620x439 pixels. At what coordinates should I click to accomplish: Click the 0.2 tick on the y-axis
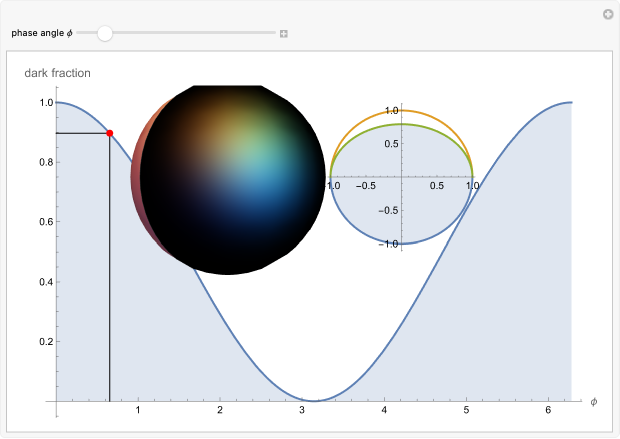[44, 342]
